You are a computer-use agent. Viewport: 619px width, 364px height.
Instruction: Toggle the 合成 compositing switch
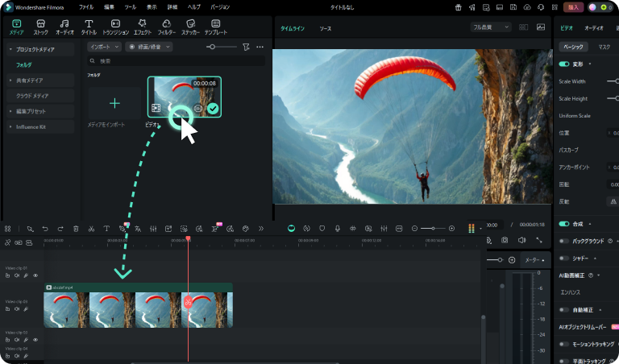pos(564,224)
